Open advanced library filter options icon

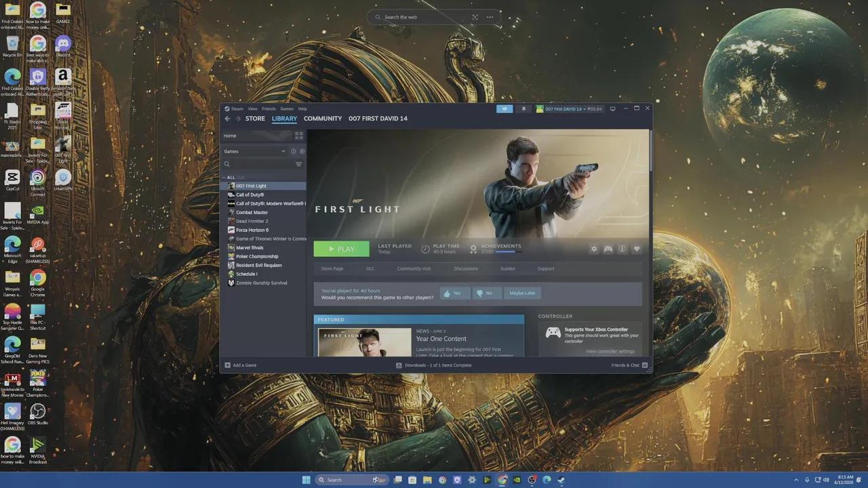(x=298, y=164)
